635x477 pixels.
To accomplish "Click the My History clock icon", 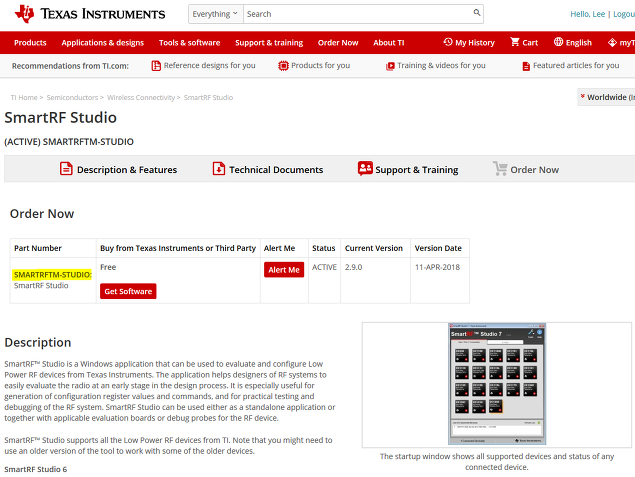I will [x=447, y=42].
